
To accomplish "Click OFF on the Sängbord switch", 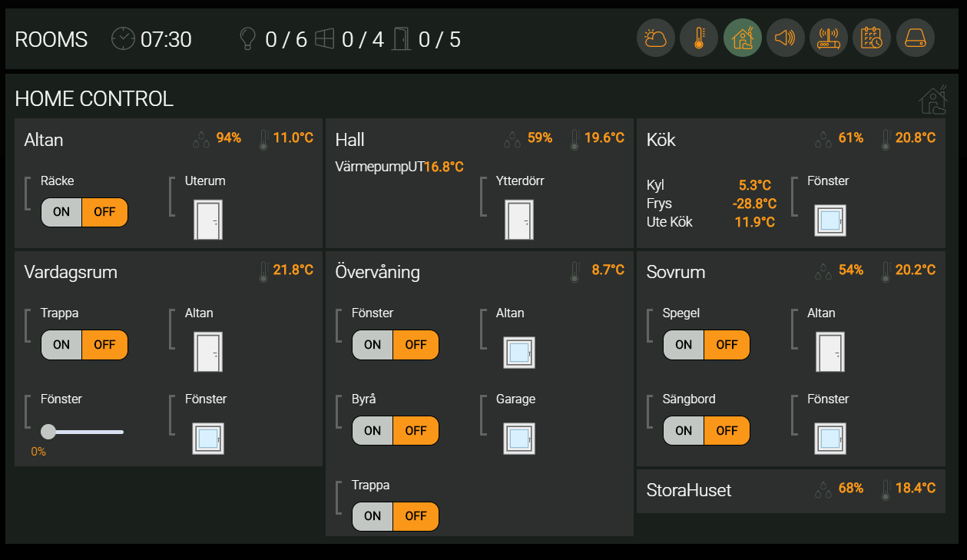I will 727,431.
